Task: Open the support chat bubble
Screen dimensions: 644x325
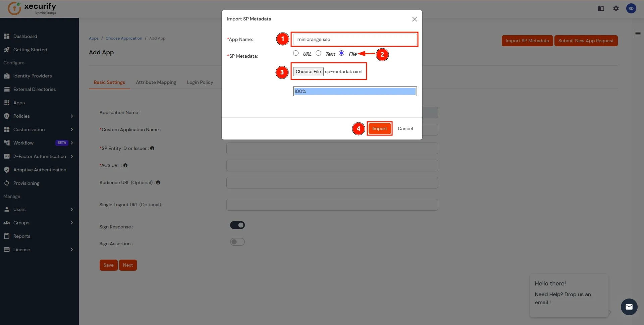Action: tap(629, 307)
